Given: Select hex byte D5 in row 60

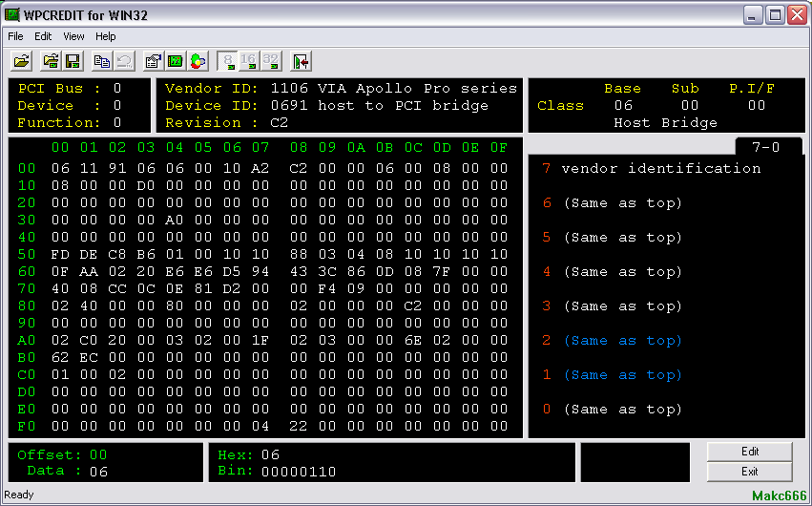Looking at the screenshot, I should pos(232,271).
